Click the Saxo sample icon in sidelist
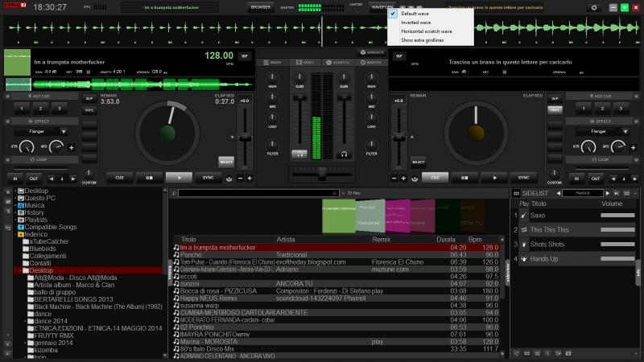The height and width of the screenshot is (362, 644). (x=523, y=216)
